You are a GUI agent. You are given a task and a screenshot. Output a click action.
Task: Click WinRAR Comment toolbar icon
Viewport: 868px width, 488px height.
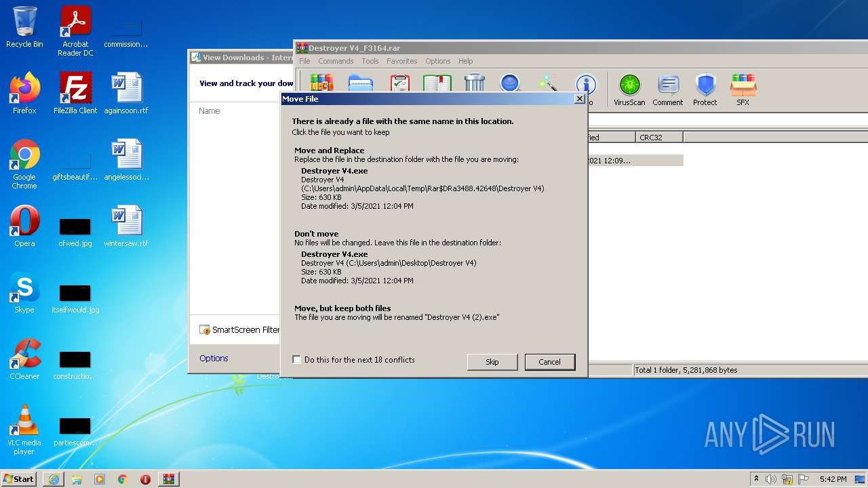click(x=668, y=90)
